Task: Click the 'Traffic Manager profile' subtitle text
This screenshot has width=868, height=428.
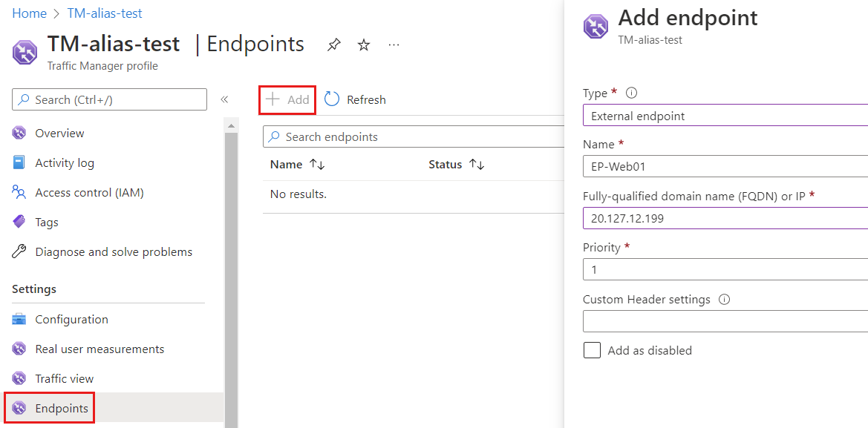Action: point(102,66)
